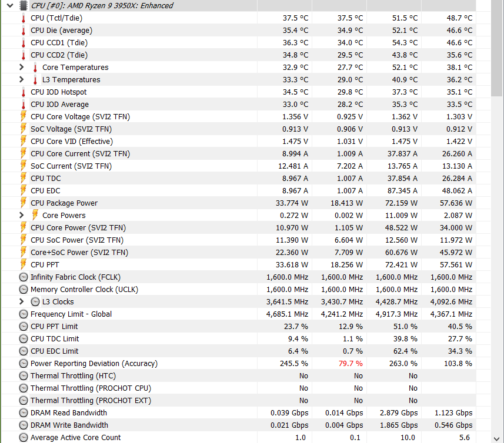Image resolution: width=504 pixels, height=443 pixels.
Task: Click lightning icon beside CPU TDC
Action: pos(24,178)
